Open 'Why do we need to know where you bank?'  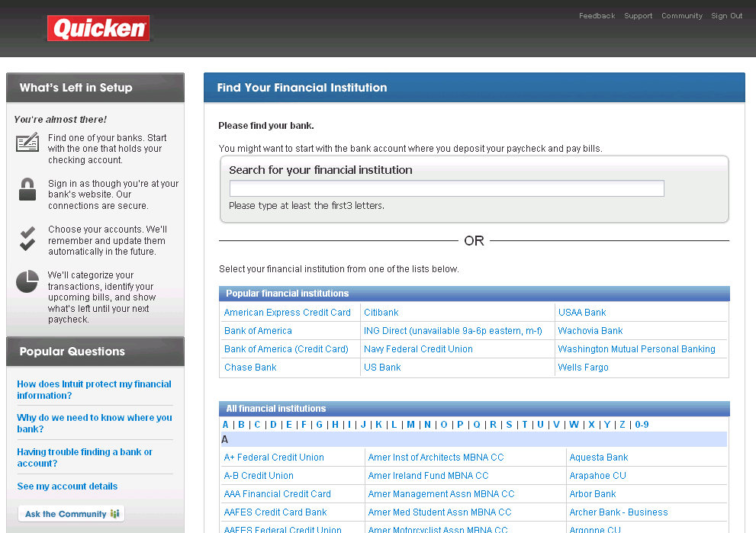[95, 423]
